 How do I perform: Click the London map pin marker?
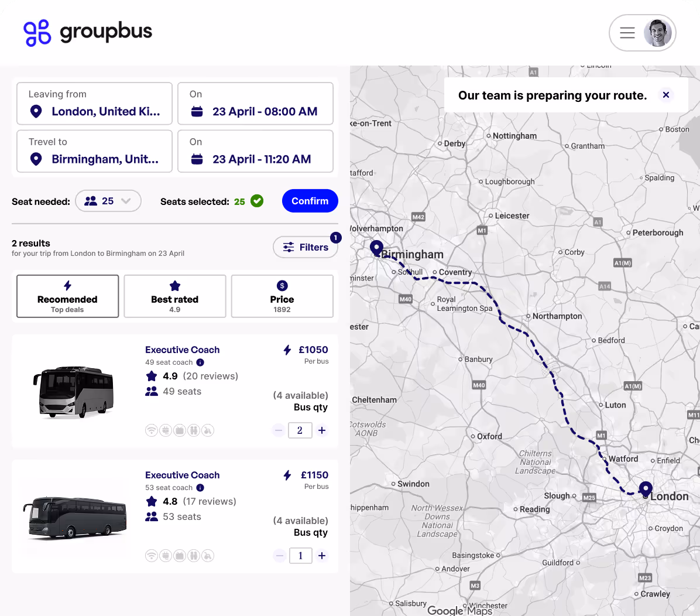coord(646,489)
